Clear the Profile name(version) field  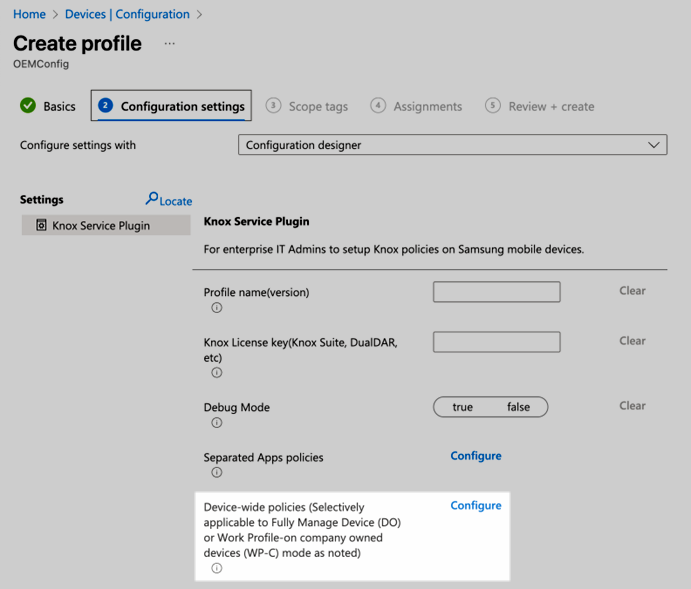tap(632, 291)
